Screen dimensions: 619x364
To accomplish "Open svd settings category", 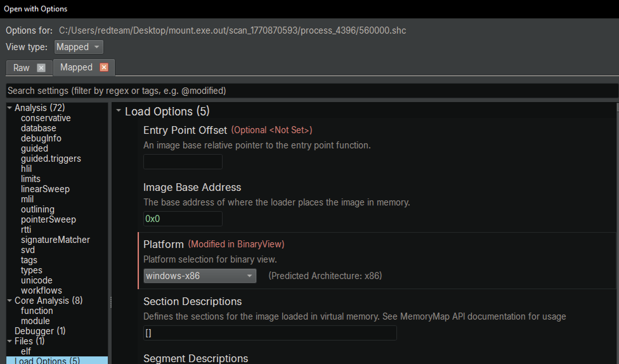I will click(28, 250).
